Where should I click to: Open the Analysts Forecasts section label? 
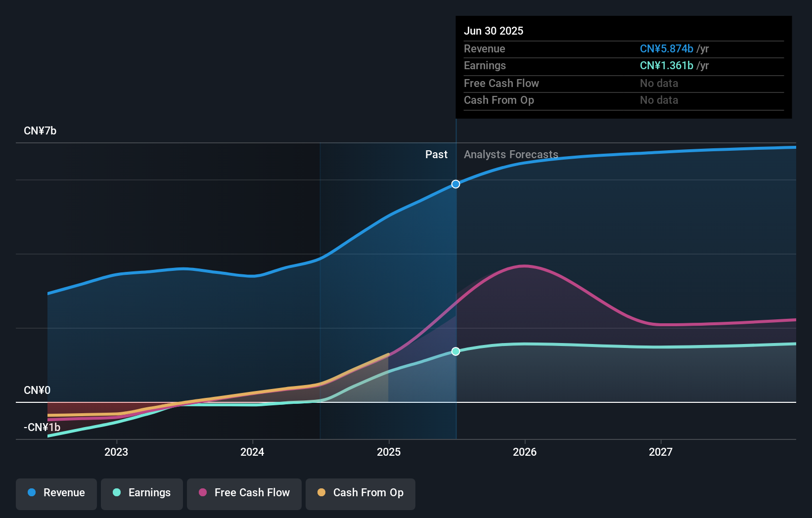pyautogui.click(x=511, y=154)
